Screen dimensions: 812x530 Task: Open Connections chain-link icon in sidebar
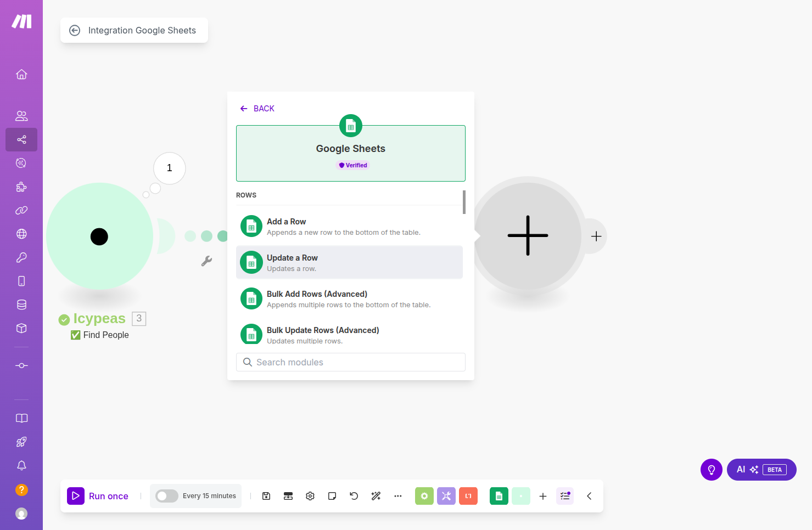pyautogui.click(x=21, y=210)
